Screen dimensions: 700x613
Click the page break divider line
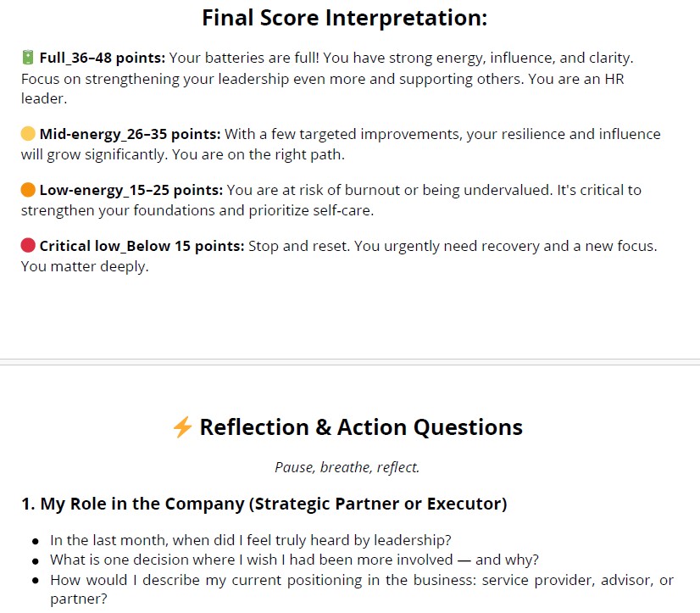click(x=350, y=363)
